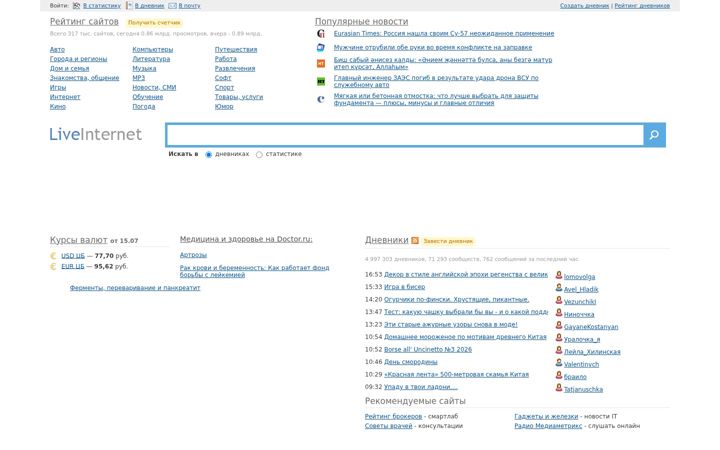Screen dimensions: 720x450
Task: Click the diary login icon in the top bar
Action: [x=129, y=6]
